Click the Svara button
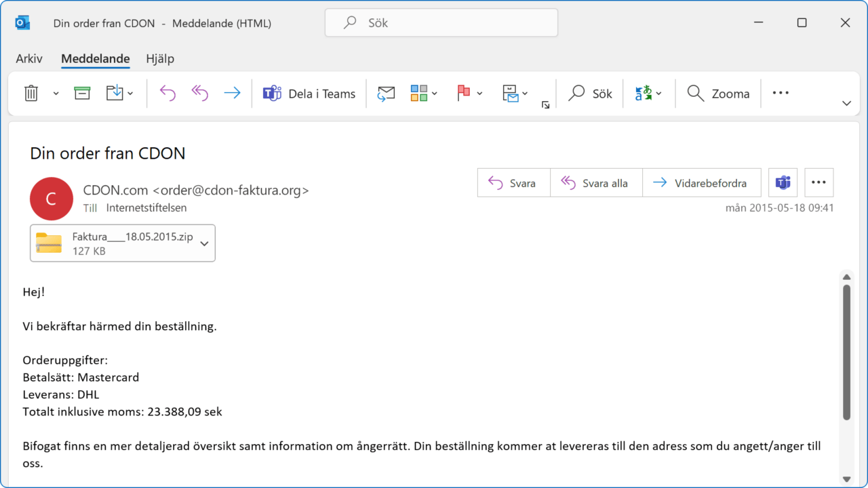868x488 pixels. coord(513,183)
